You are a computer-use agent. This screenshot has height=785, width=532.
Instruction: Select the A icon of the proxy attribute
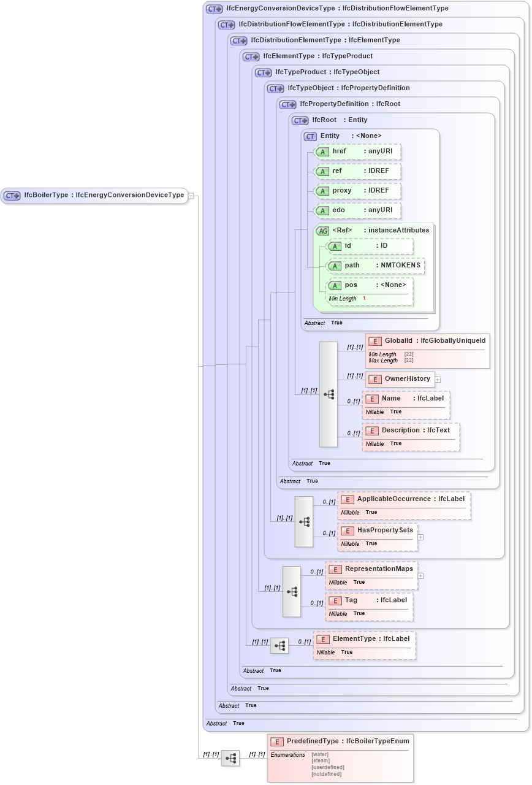coord(322,191)
